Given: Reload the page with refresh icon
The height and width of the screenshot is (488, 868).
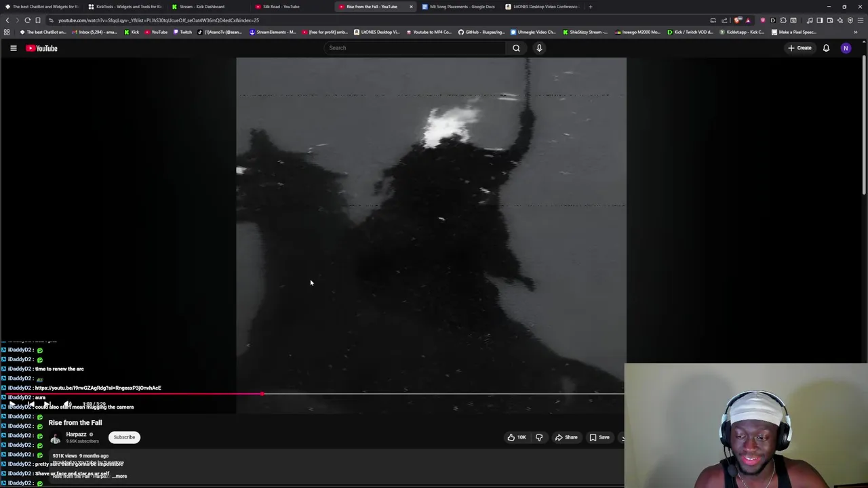Looking at the screenshot, I should (x=27, y=20).
